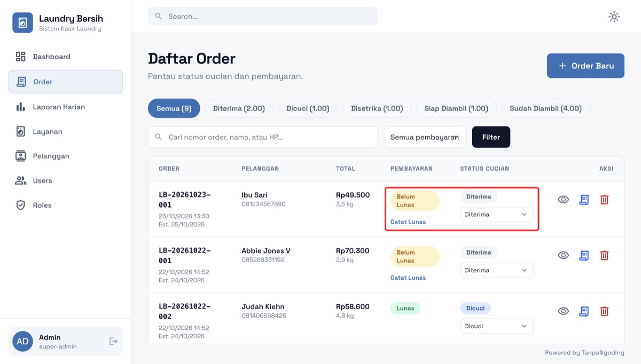Open Dashboard from the sidebar
This screenshot has width=641, height=364.
tap(65, 57)
